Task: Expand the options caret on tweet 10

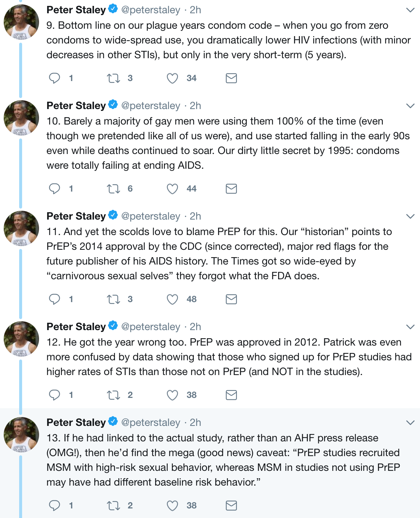Action: (410, 106)
